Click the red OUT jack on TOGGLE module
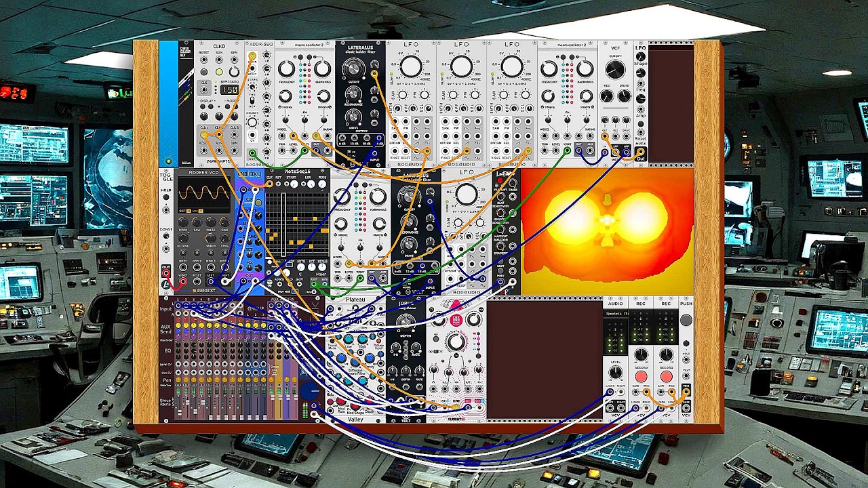 click(x=166, y=272)
